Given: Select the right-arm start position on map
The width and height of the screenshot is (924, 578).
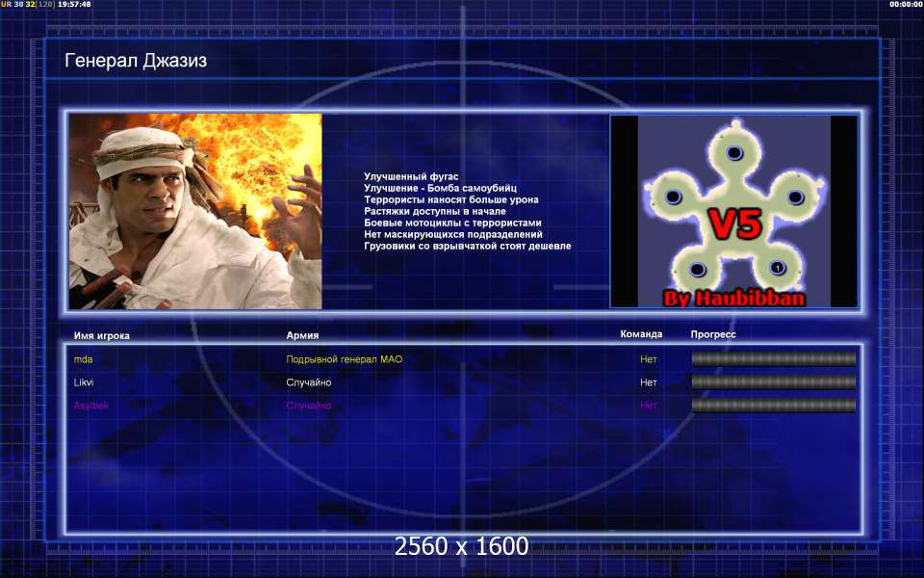Looking at the screenshot, I should [796, 197].
